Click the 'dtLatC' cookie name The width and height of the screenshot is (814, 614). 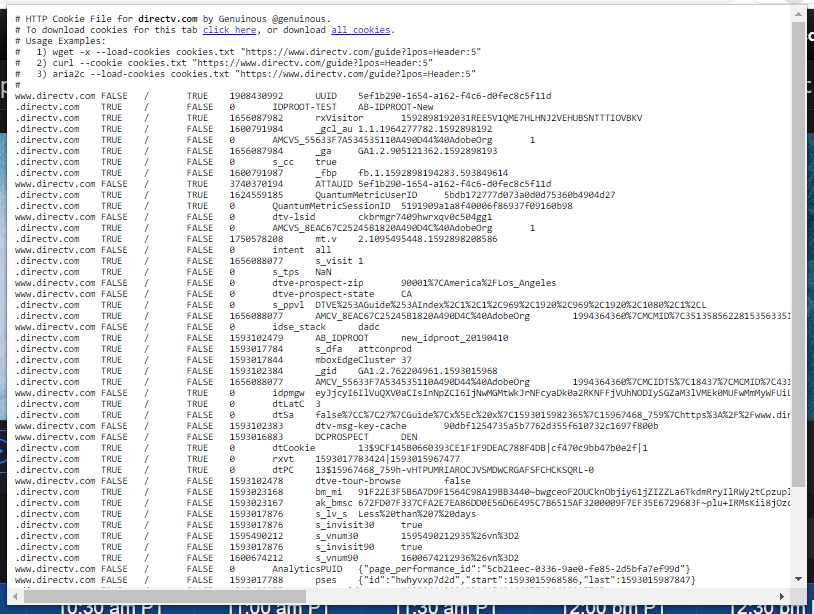coord(288,404)
